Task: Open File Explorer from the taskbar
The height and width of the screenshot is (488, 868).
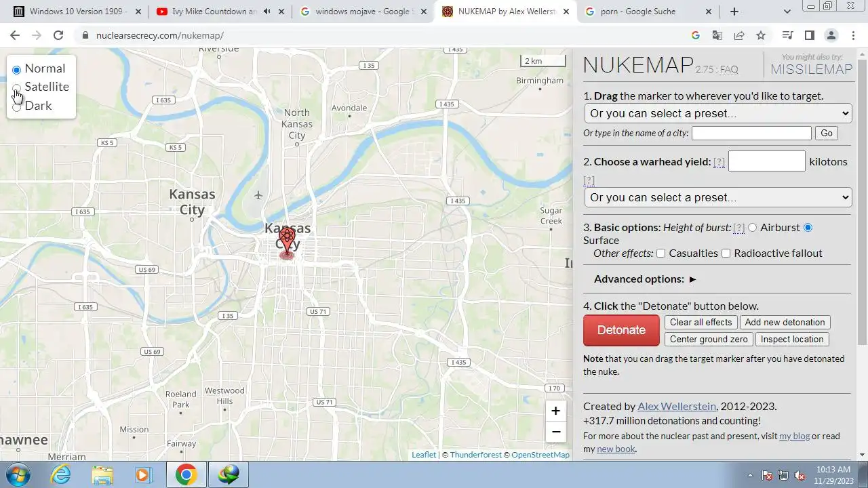Action: 102,474
